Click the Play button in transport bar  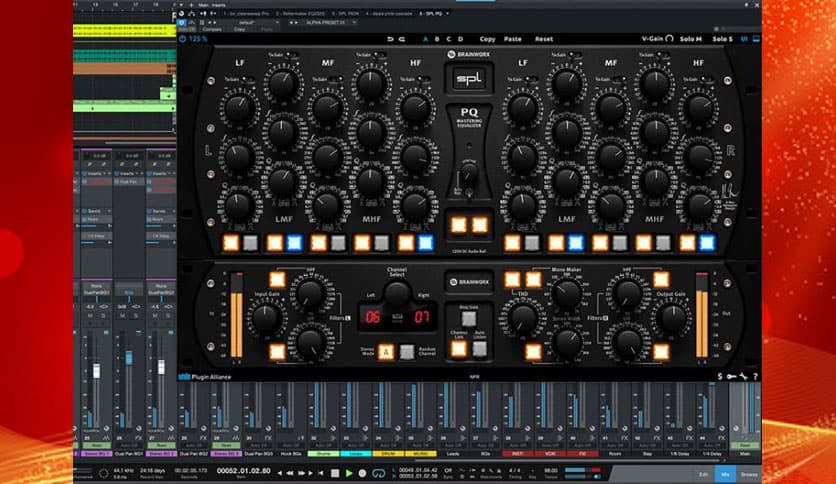[x=349, y=473]
